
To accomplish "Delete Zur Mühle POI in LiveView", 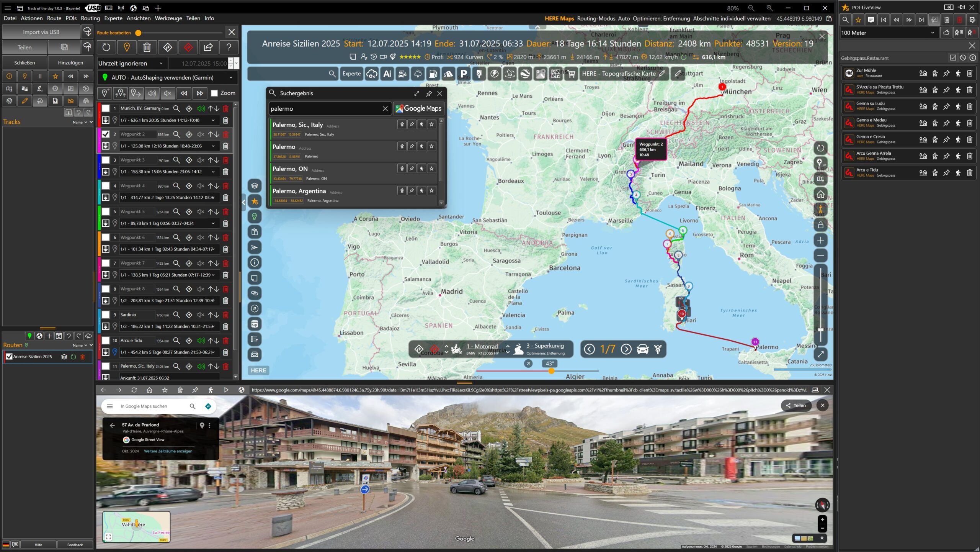I will (x=969, y=73).
